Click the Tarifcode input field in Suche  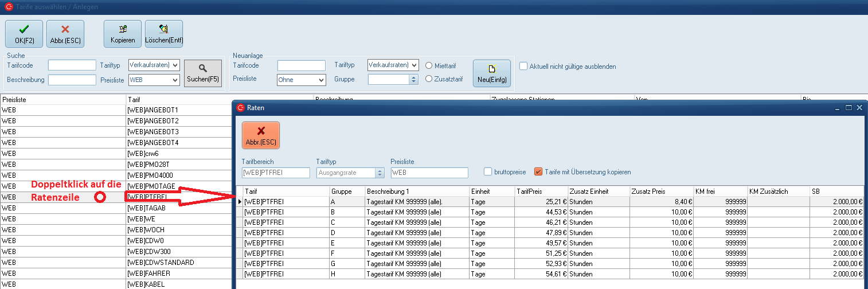(x=72, y=65)
